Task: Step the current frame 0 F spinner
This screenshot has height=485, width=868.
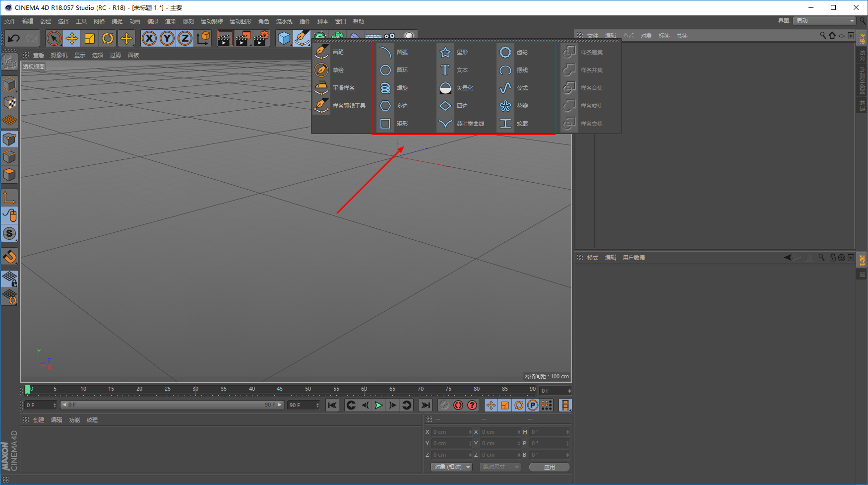Action: click(569, 391)
